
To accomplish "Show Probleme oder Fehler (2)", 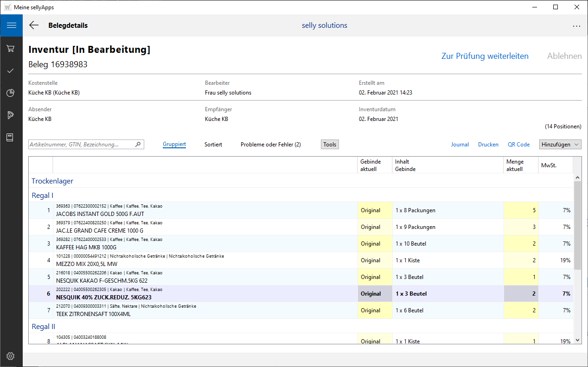I will point(270,145).
